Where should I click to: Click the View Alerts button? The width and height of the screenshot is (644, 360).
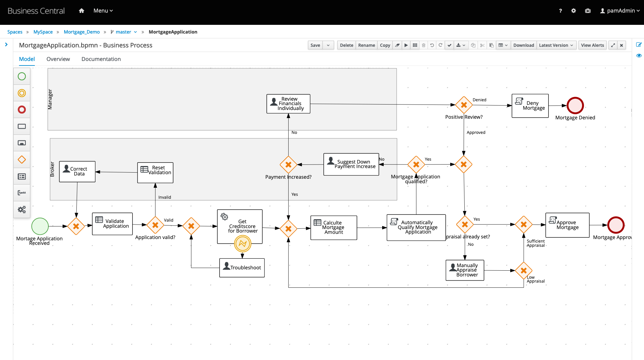[592, 45]
